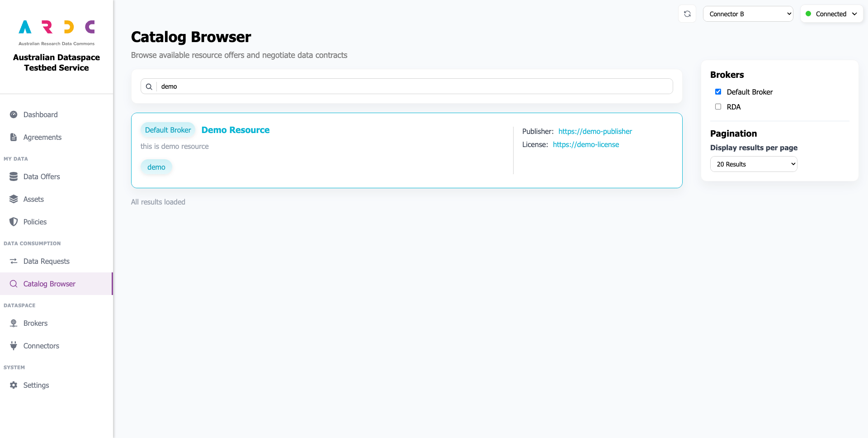This screenshot has height=438, width=868.
Task: Follow the https://demo-publisher link
Action: (x=595, y=131)
